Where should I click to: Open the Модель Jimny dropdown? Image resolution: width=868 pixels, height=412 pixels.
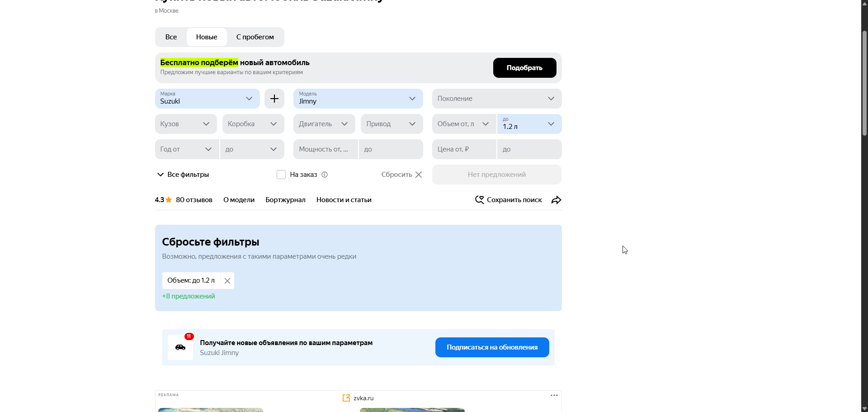358,99
